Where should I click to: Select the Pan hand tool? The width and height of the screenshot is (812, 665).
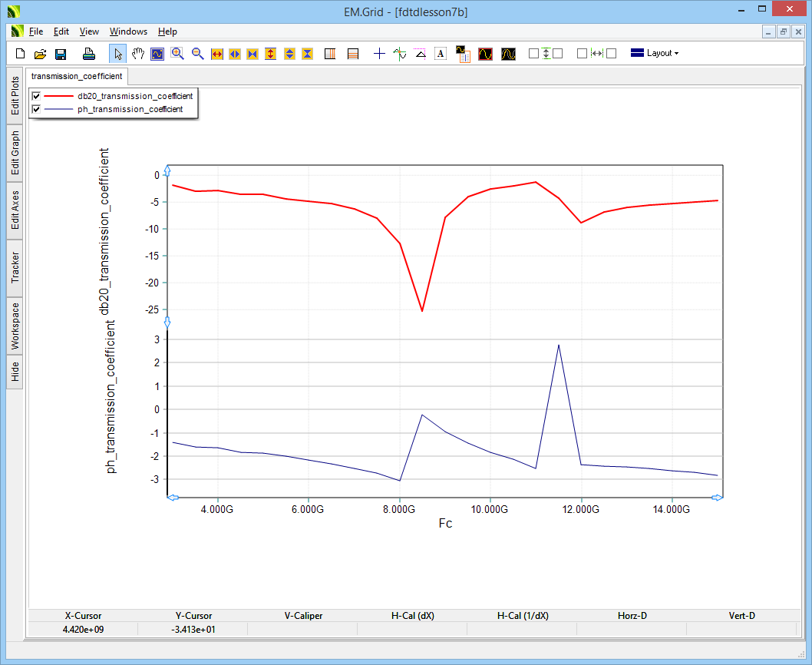(x=138, y=54)
